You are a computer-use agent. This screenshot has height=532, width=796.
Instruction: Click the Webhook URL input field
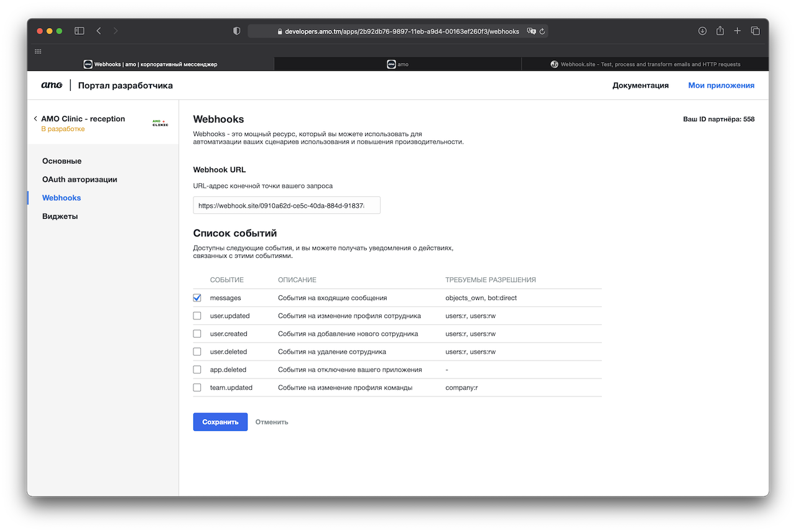286,205
